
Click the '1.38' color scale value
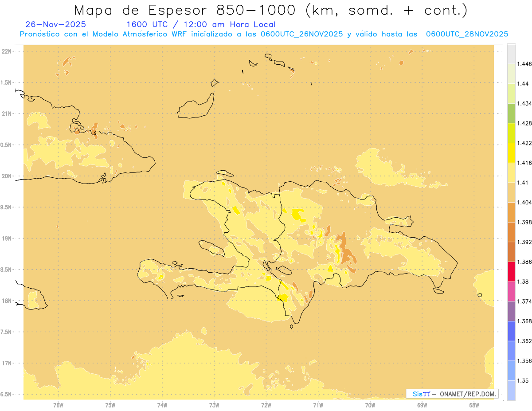[523, 282]
